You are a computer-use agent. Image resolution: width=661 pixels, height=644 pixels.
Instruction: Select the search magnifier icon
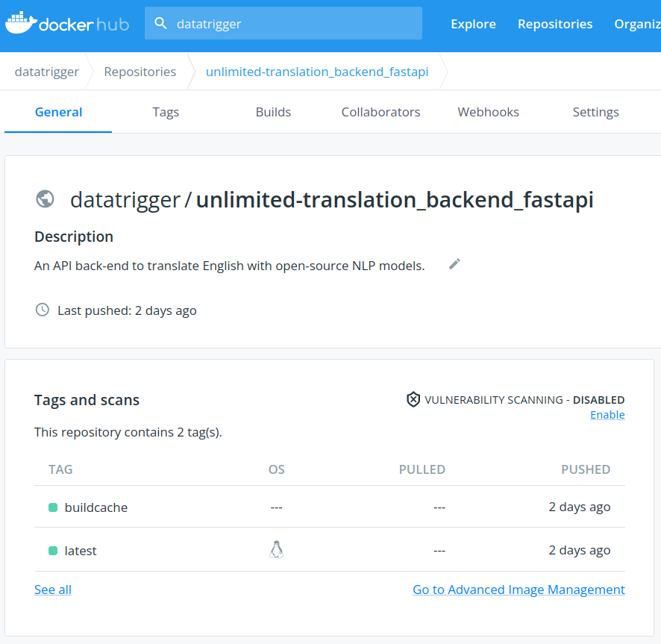coord(160,23)
